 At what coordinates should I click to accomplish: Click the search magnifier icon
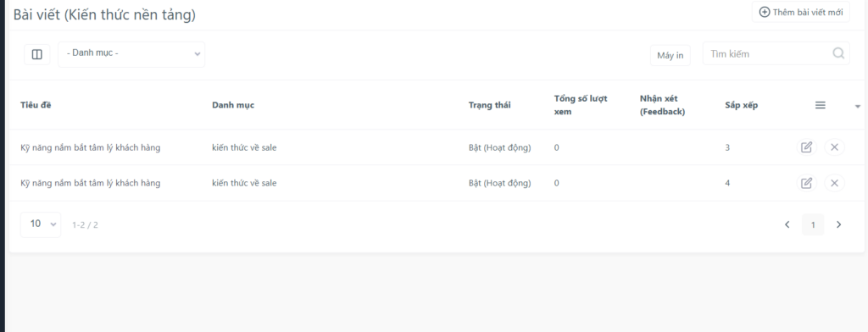point(838,53)
